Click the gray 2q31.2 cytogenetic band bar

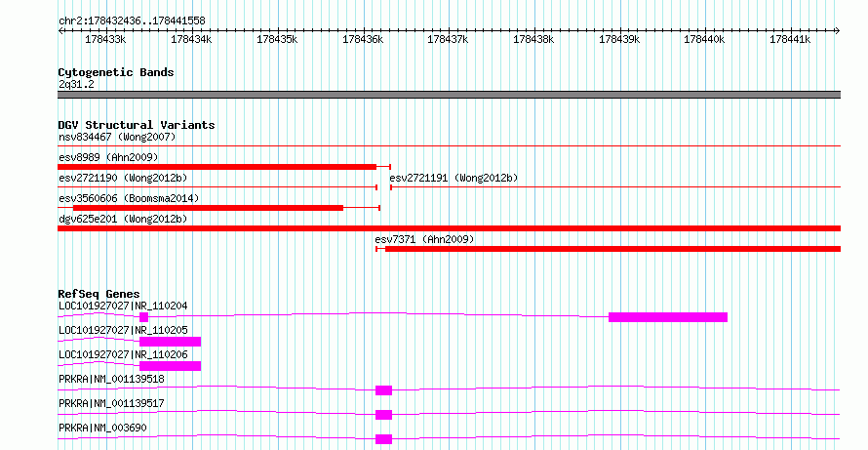(x=449, y=95)
